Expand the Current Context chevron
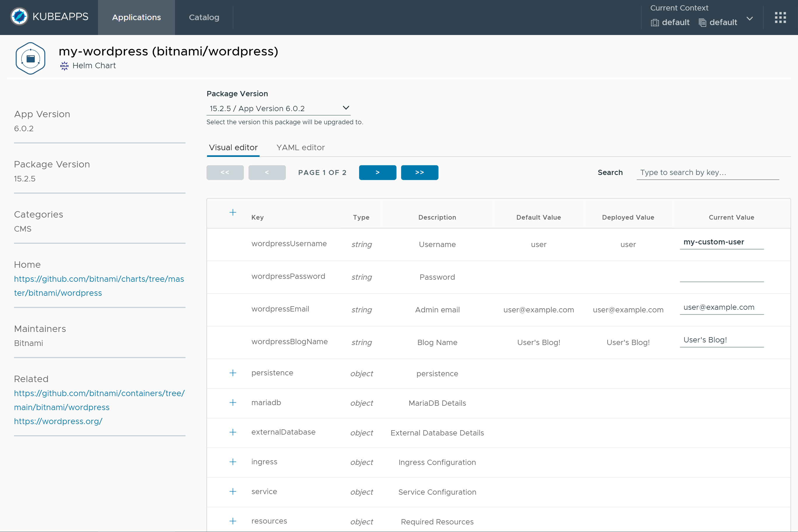Screen dimensions: 798x532 pos(750,19)
